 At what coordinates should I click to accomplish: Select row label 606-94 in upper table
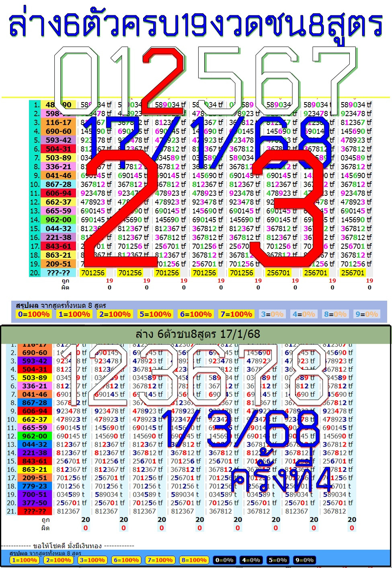point(58,193)
